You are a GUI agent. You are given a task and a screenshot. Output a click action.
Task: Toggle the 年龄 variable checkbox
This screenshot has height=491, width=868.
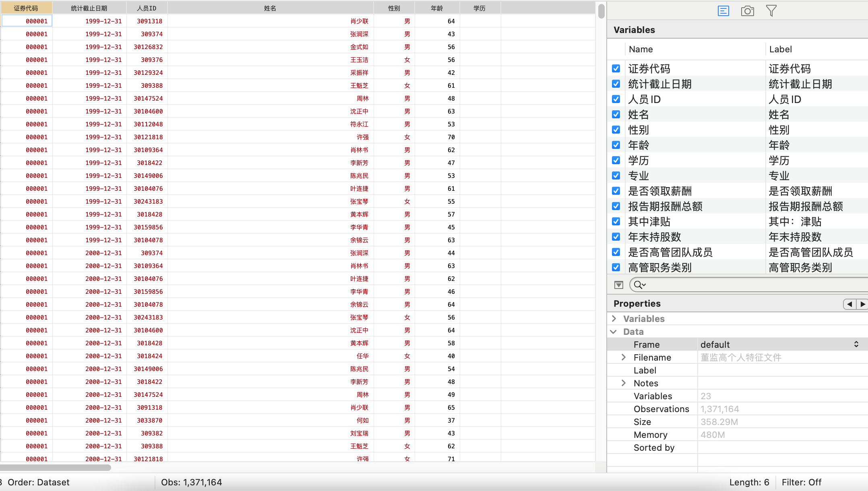click(616, 145)
